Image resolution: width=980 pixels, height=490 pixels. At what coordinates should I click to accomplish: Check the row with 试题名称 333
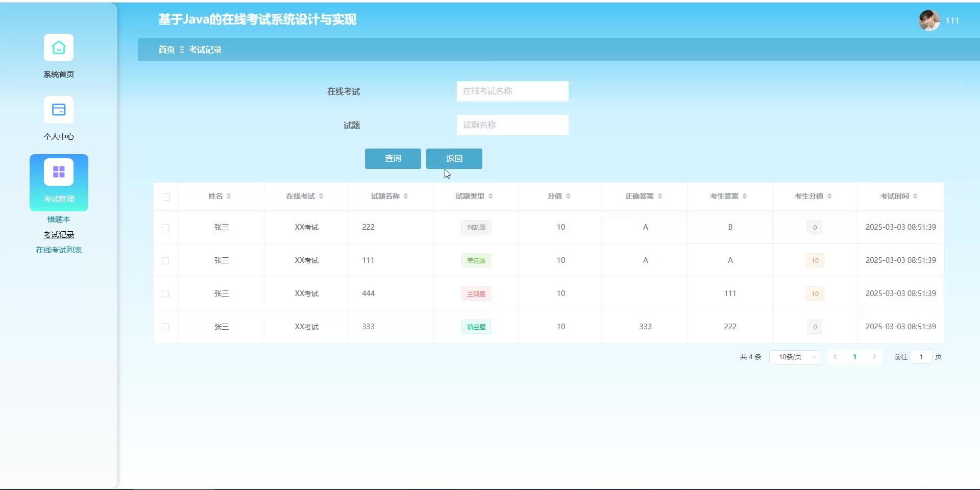pyautogui.click(x=165, y=327)
